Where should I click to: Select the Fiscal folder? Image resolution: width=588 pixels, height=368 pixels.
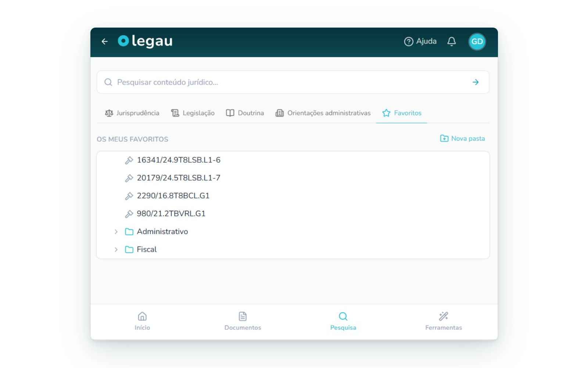coord(147,250)
